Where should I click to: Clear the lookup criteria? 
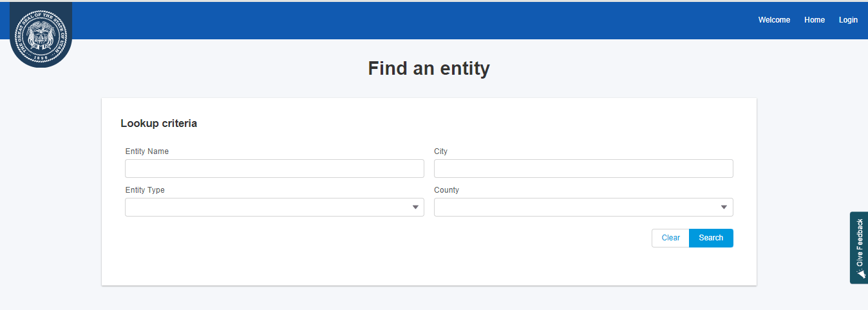pos(670,238)
